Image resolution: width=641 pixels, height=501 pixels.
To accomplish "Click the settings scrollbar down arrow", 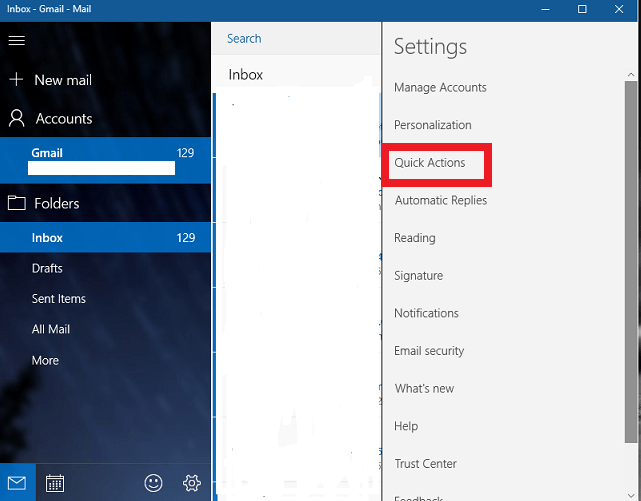I will point(631,496).
